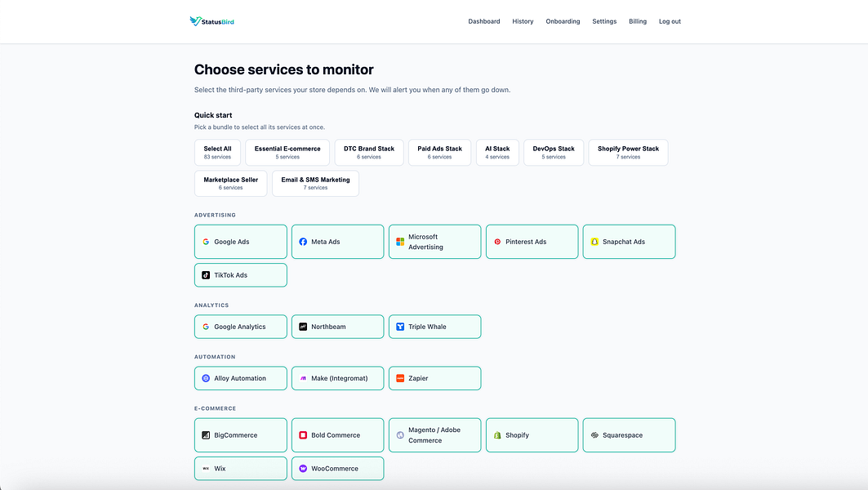Choose the Shopify Power Stack bundle
Viewport: 868px width, 490px height.
point(628,152)
